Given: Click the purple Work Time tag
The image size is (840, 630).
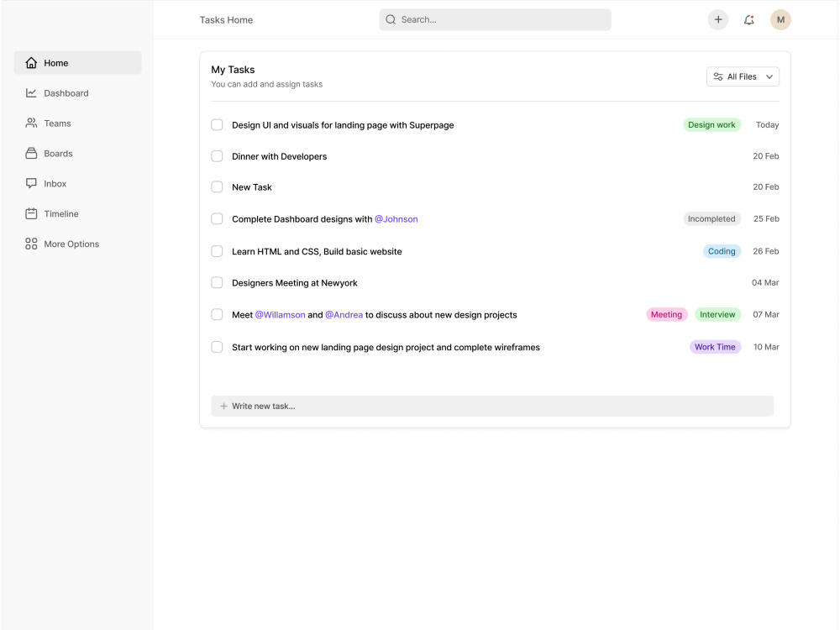Looking at the screenshot, I should (x=715, y=347).
